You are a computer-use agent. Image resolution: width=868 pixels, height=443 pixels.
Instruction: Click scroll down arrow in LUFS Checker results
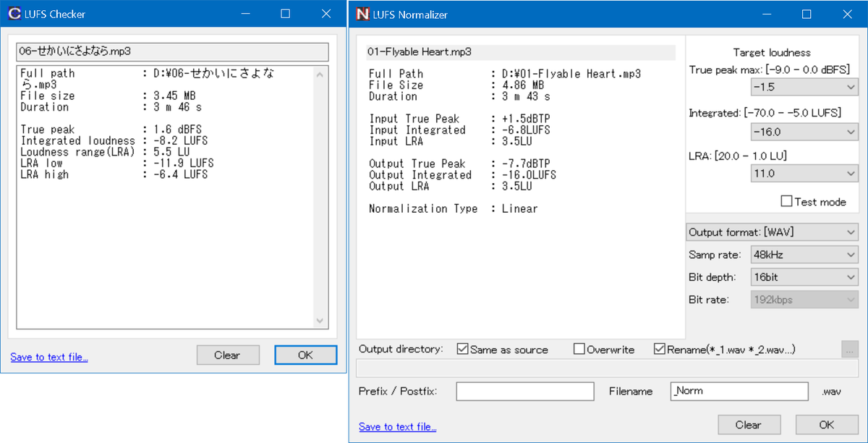click(321, 320)
